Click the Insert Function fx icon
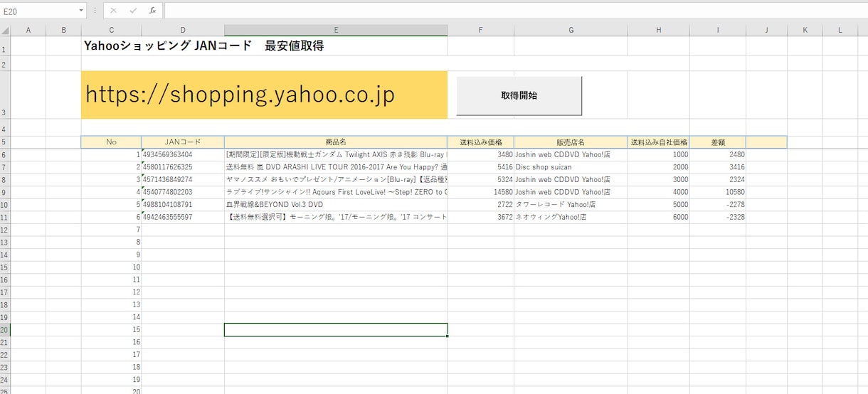Image resolution: width=868 pixels, height=394 pixels. [152, 11]
